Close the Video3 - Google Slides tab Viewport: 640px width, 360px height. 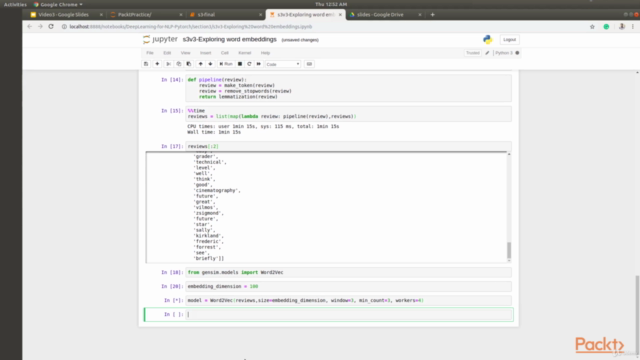pos(101,15)
